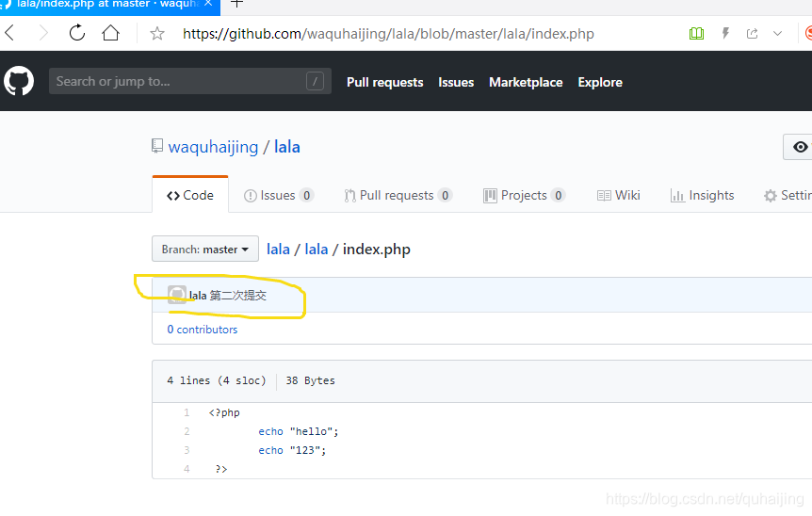Open waquhaijing user profile link
Viewport: 812px width, 516px height.
pyautogui.click(x=213, y=147)
